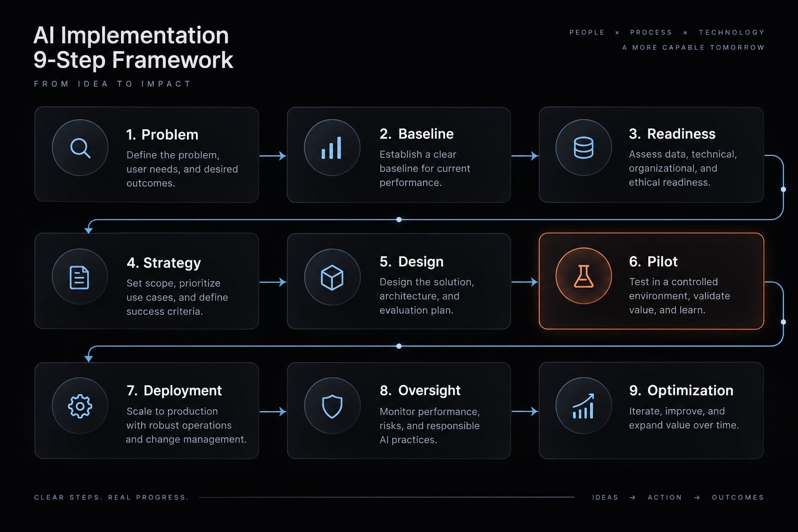Click the orange flask icon for Pilot
798x532 pixels.
(583, 276)
